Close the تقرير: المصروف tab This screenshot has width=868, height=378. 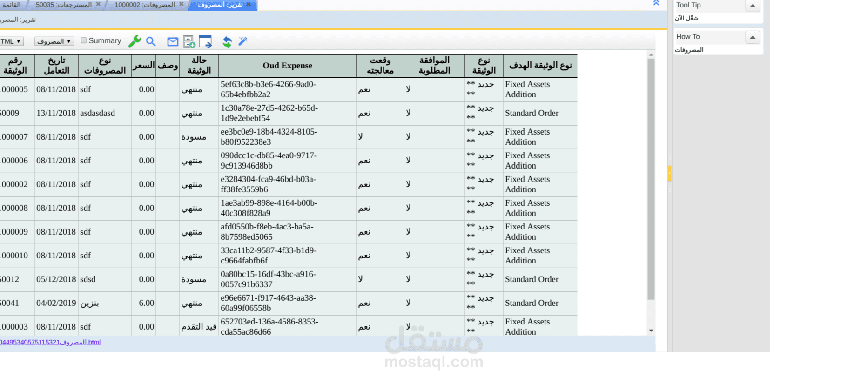click(249, 4)
